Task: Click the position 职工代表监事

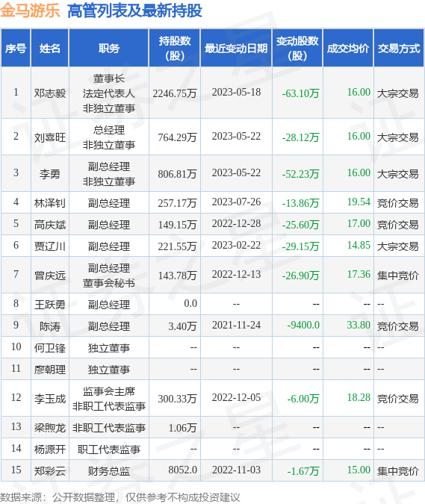Action: [108, 449]
